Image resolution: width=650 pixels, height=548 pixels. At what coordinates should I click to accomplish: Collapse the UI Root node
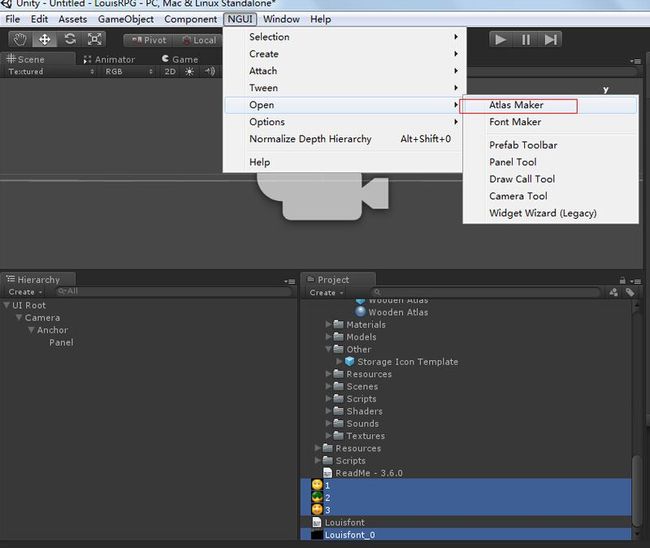[x=6, y=305]
